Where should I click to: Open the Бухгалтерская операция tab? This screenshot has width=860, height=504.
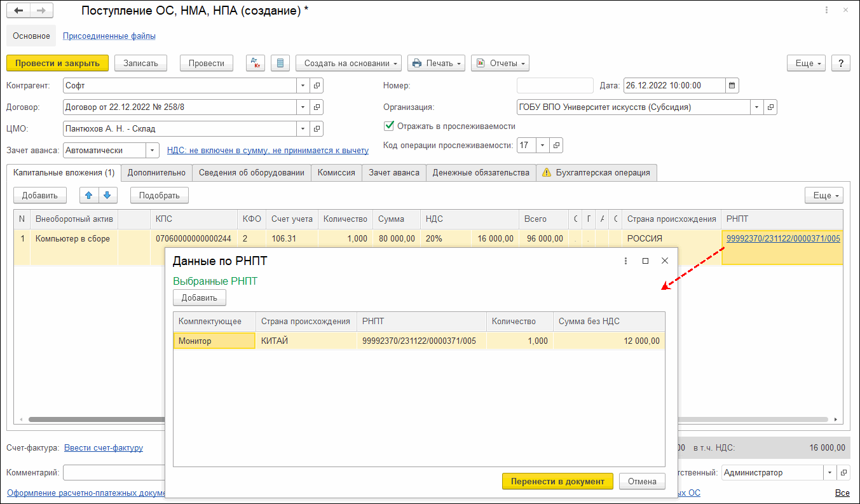(596, 172)
